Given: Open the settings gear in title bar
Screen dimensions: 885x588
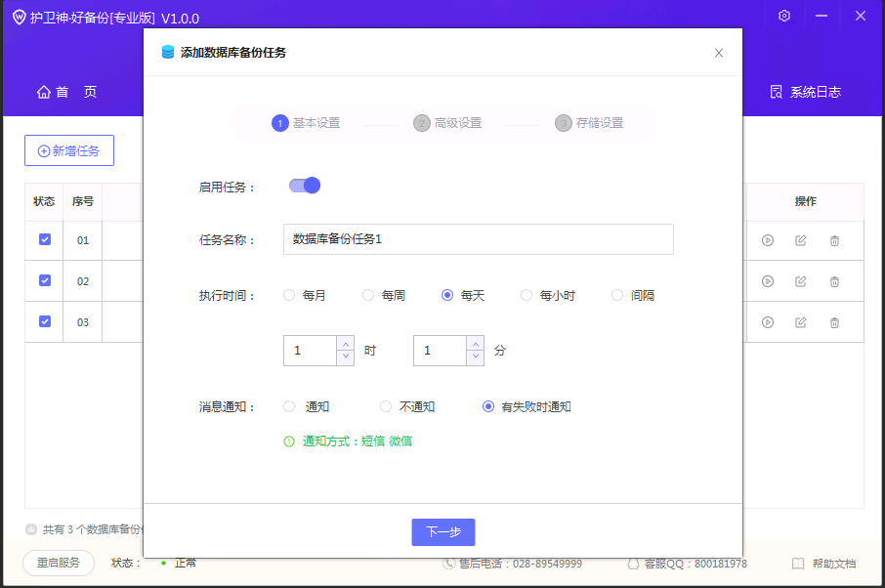Looking at the screenshot, I should (x=784, y=16).
